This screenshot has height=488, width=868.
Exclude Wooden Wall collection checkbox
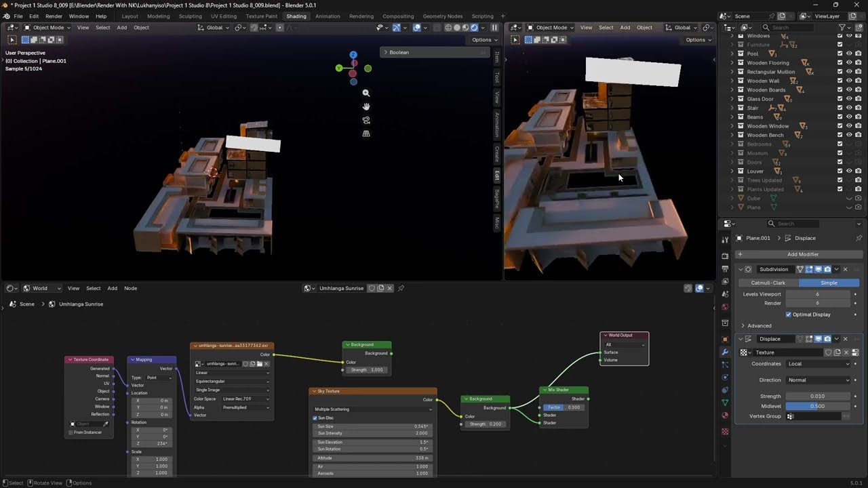click(840, 81)
